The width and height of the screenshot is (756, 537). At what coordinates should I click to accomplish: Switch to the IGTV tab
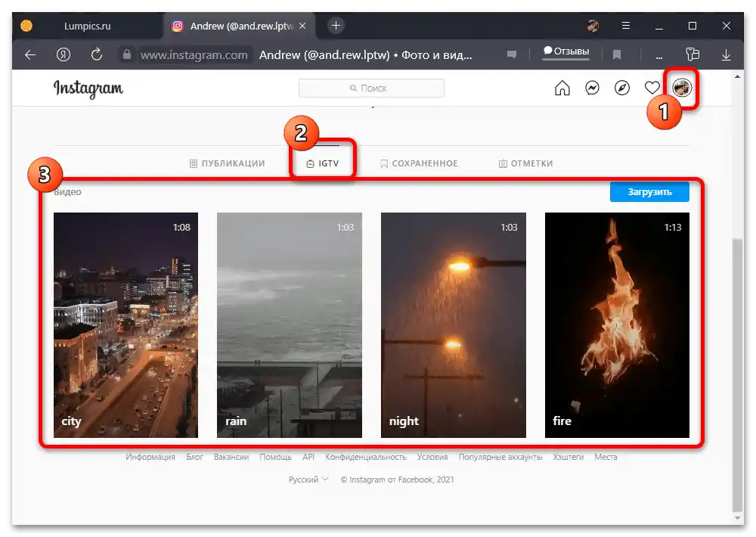pyautogui.click(x=323, y=163)
